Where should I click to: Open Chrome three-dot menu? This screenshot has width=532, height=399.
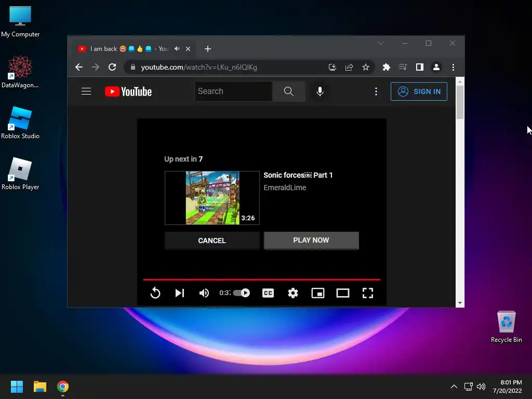click(x=453, y=67)
